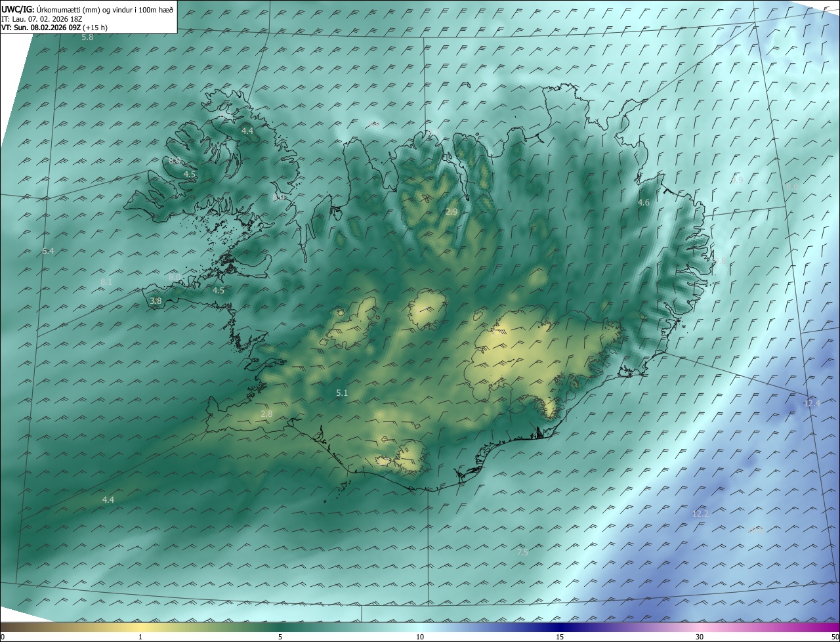Click the 0 tick on the color scale
The image size is (840, 642).
click(3, 637)
